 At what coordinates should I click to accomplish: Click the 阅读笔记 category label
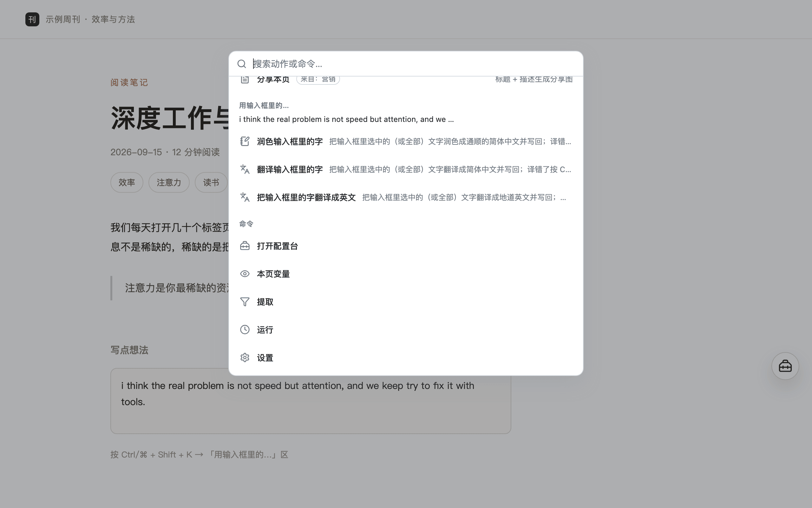tap(129, 82)
